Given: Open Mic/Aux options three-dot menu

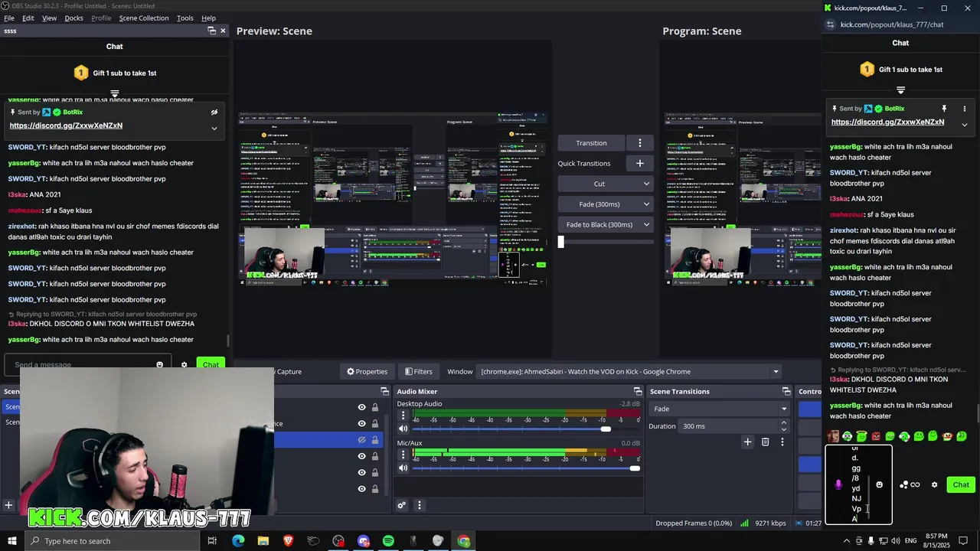Looking at the screenshot, I should [x=403, y=455].
